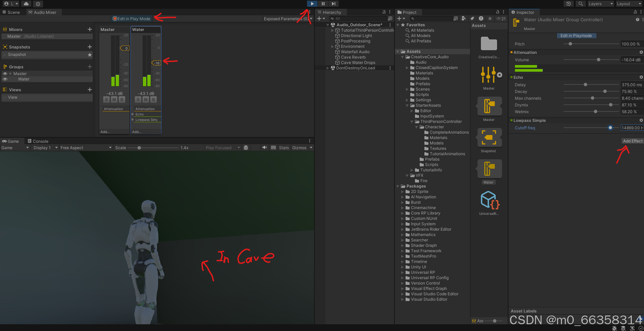Click the Step frame button

point(333,4)
